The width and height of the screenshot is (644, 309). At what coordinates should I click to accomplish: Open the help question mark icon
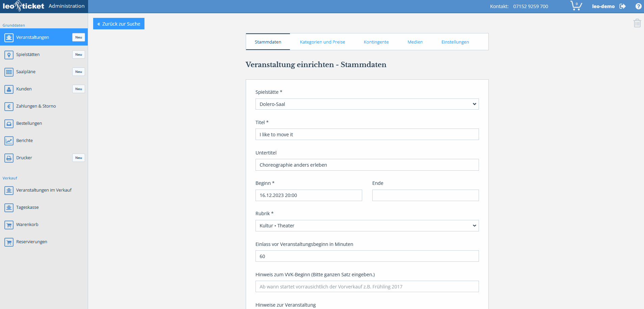pos(638,6)
